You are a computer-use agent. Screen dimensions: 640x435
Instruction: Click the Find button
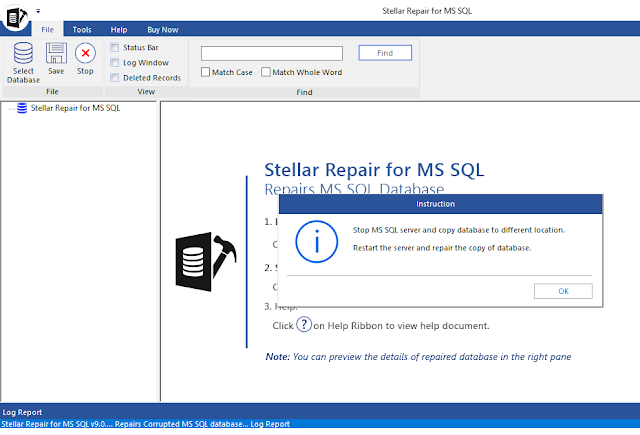[385, 53]
